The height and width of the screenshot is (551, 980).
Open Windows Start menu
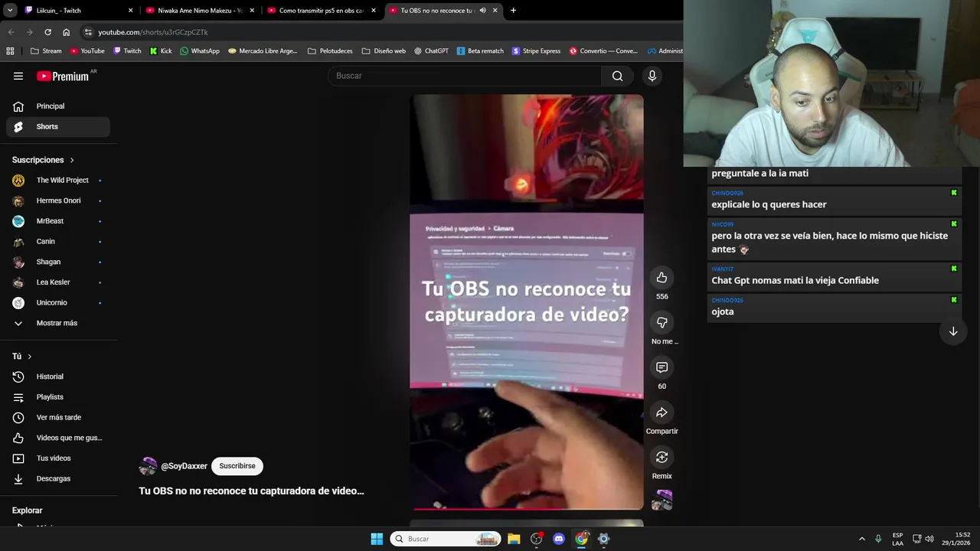(377, 539)
